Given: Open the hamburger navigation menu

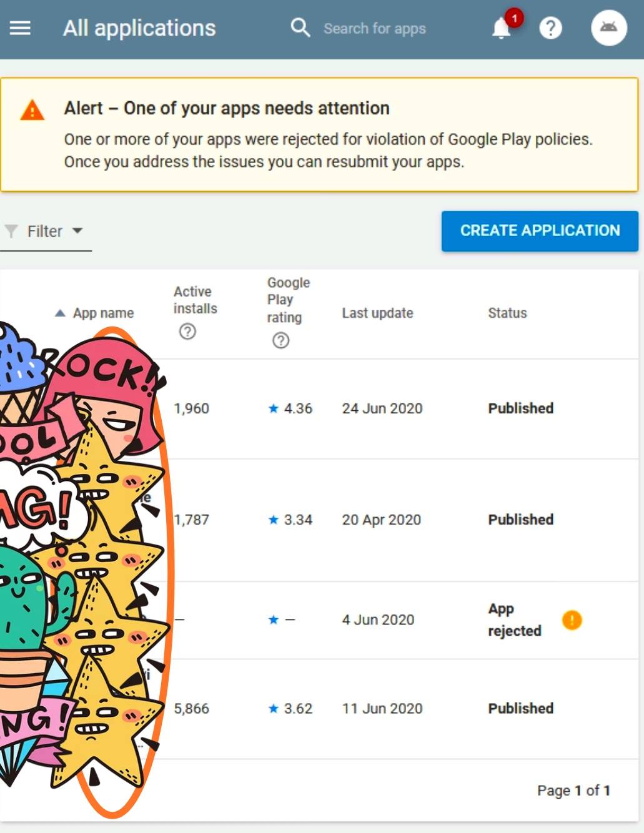Looking at the screenshot, I should coord(20,28).
